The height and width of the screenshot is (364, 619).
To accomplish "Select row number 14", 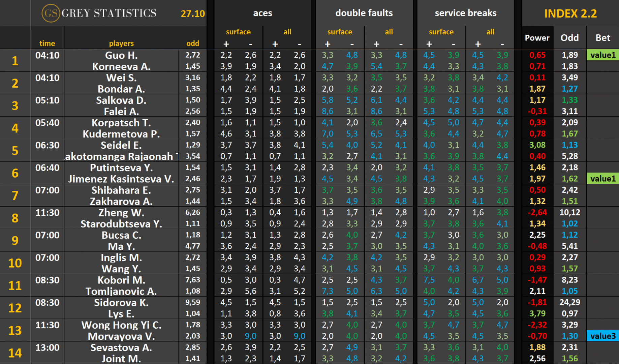I will 15,353.
